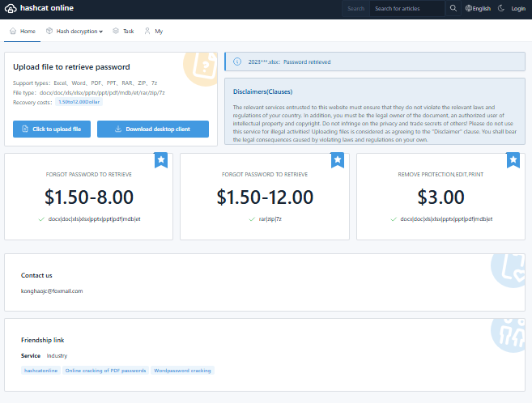Go to the Home tab
532x403 pixels.
23,32
